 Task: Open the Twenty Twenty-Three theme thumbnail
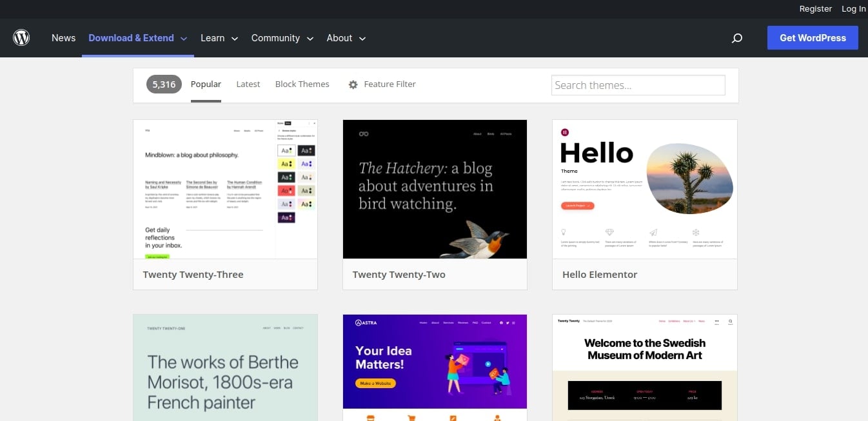pos(225,190)
